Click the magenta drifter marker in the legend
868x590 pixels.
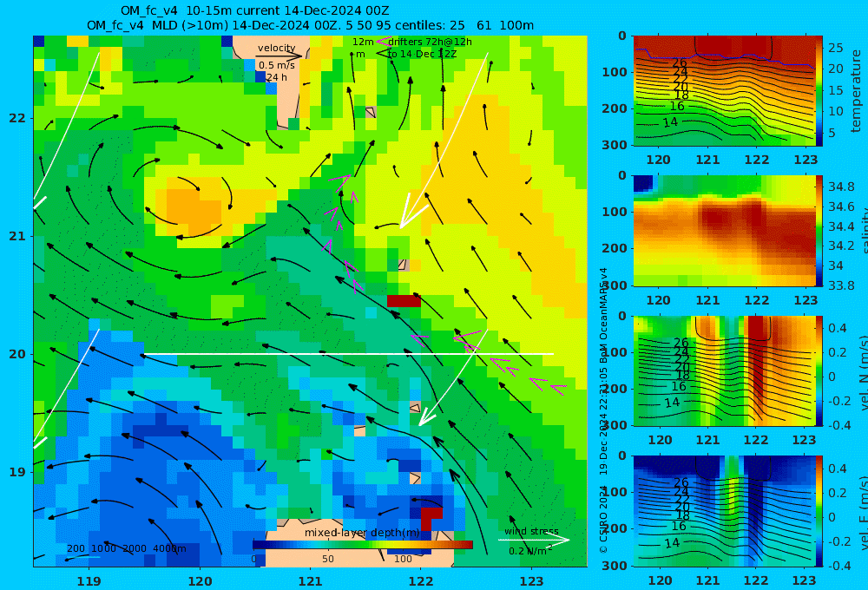(x=383, y=42)
